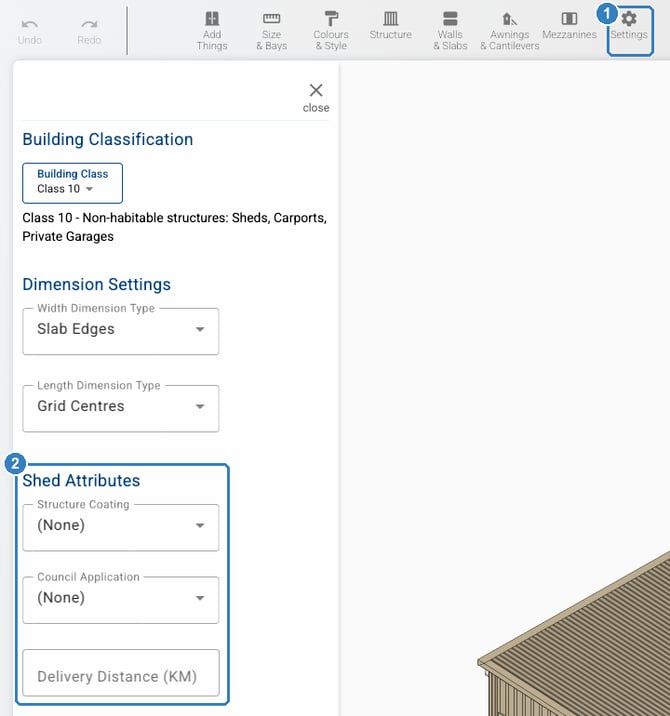Open Awnings & Cantilevers tool
The width and height of the screenshot is (670, 716).
pos(510,31)
